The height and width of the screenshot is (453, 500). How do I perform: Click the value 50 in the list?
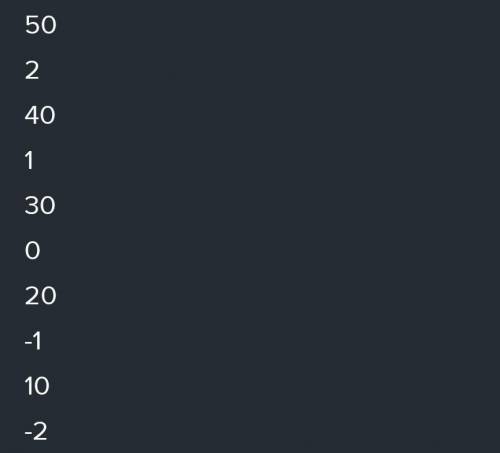[x=40, y=25]
